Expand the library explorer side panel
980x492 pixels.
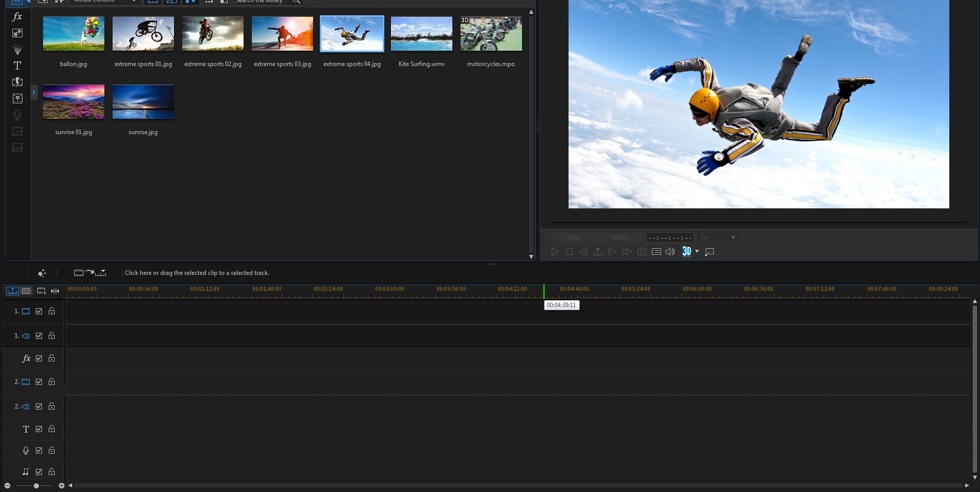click(34, 93)
